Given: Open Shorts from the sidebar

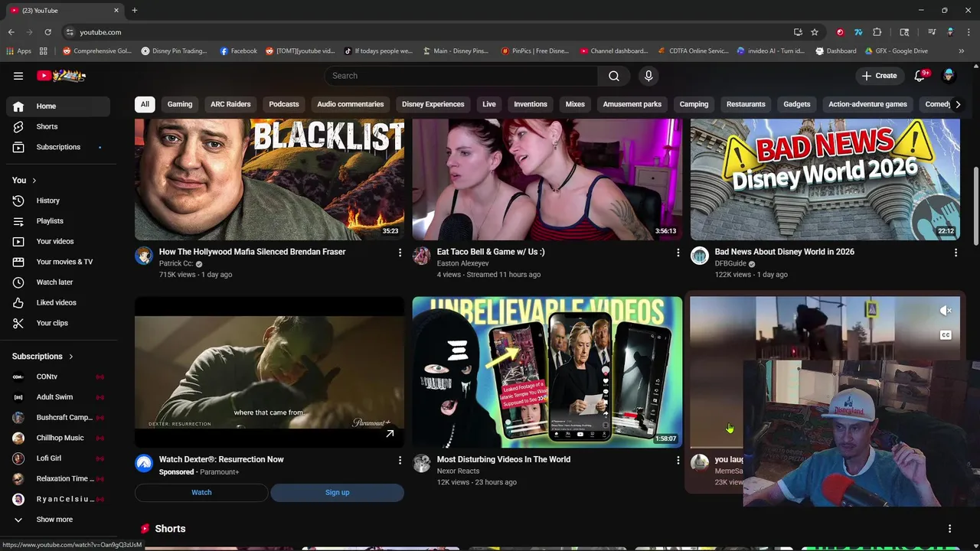Looking at the screenshot, I should (58, 126).
